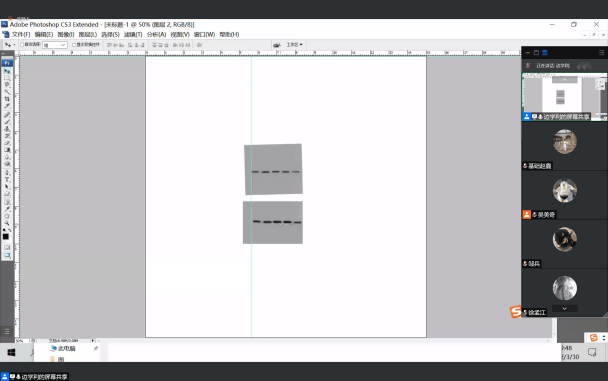
Task: Toggle Quick Mask mode in toolbox
Action: [x=7, y=247]
